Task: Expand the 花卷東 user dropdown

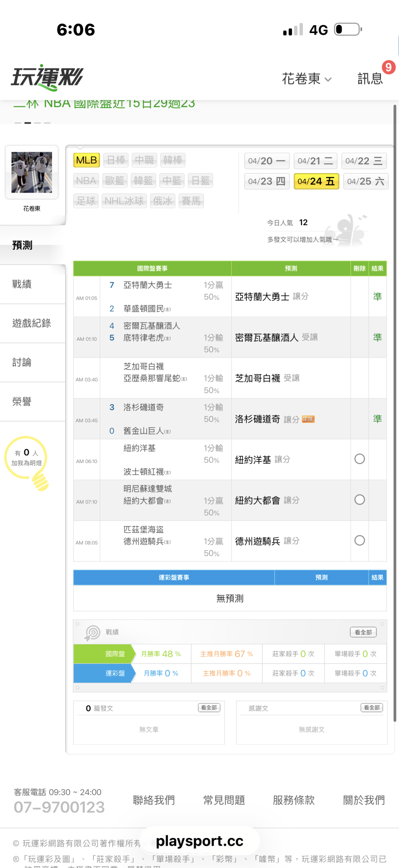Action: coord(307,79)
